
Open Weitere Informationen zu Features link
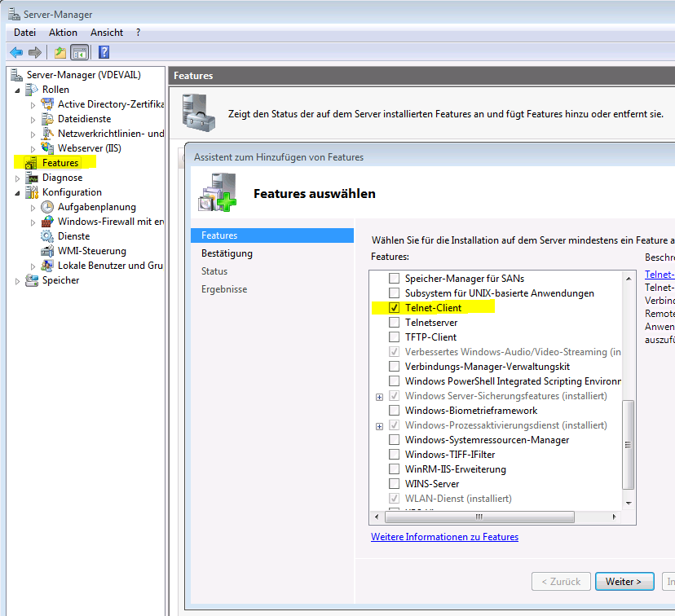[x=444, y=537]
